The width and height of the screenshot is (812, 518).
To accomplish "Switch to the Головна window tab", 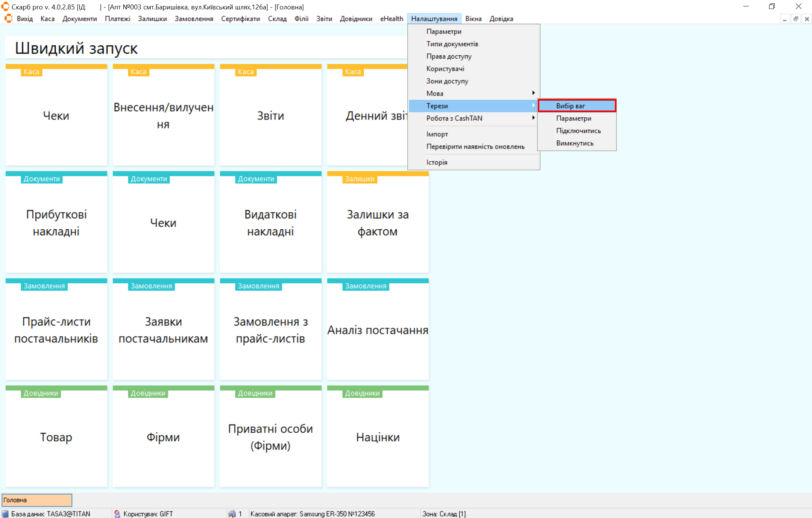I will [37, 500].
